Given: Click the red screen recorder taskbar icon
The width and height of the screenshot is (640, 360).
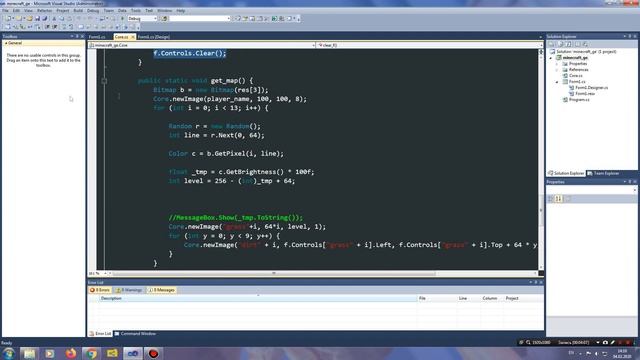Looking at the screenshot, I should (153, 353).
